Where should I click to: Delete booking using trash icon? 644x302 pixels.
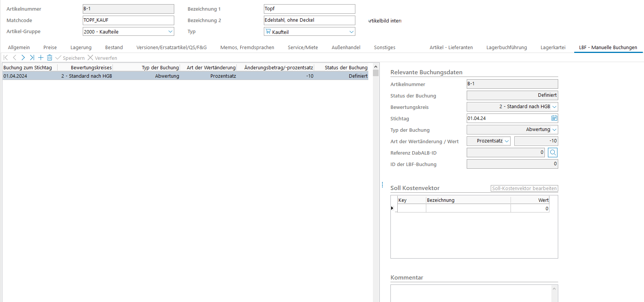click(50, 58)
